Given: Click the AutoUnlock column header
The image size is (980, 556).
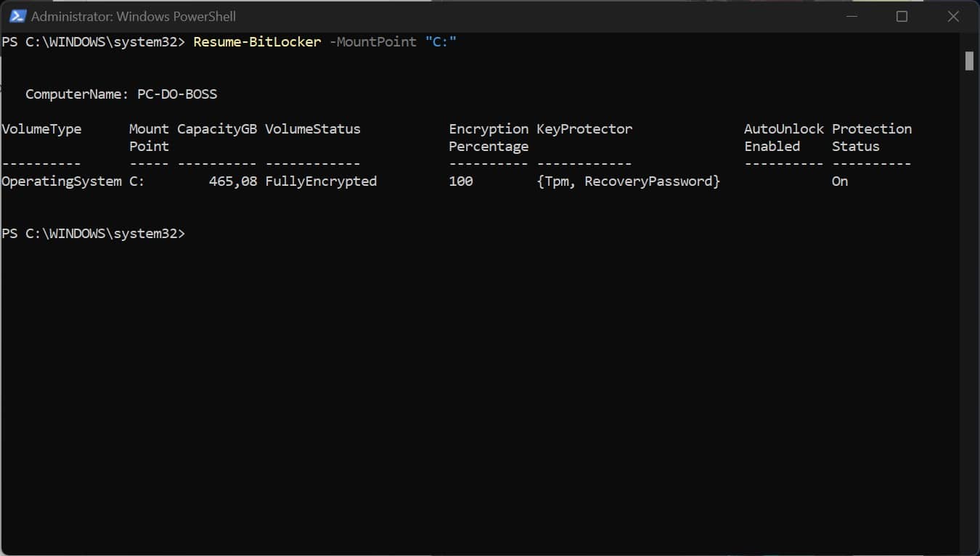Looking at the screenshot, I should (784, 129).
